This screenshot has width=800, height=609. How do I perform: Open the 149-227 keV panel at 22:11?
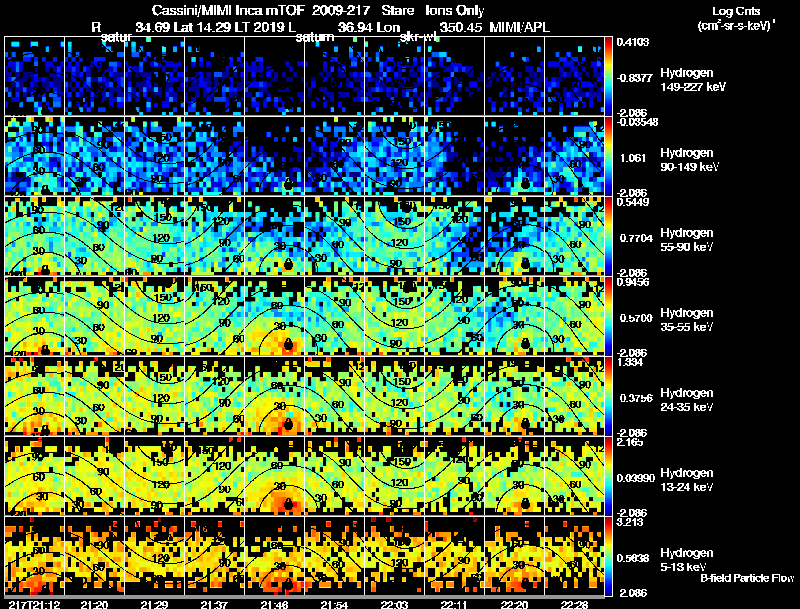point(454,76)
